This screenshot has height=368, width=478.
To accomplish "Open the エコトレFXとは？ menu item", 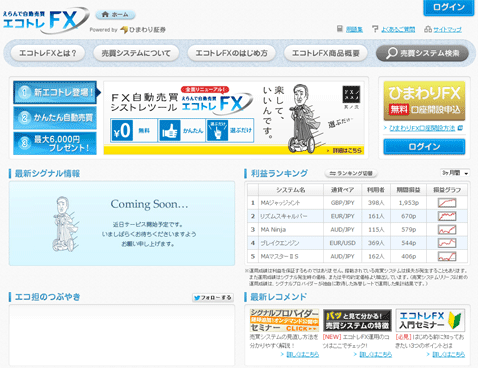I will [x=48, y=53].
